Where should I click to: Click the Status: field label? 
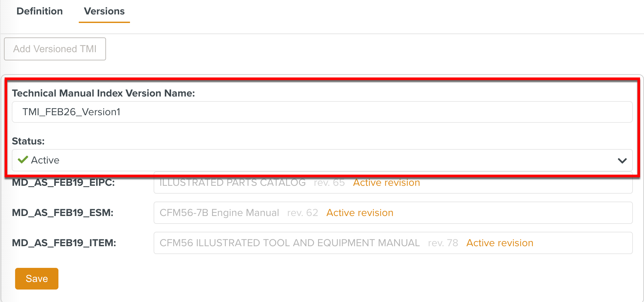[28, 141]
